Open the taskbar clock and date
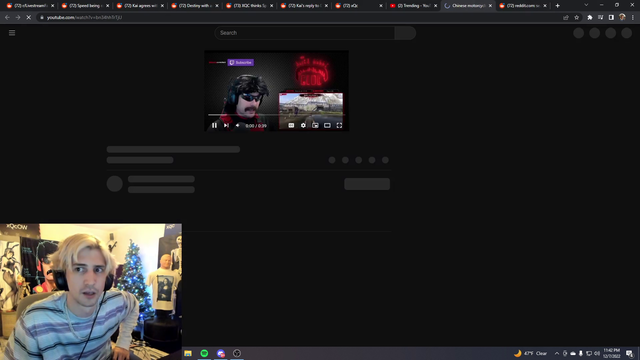The image size is (640, 360). tap(611, 353)
